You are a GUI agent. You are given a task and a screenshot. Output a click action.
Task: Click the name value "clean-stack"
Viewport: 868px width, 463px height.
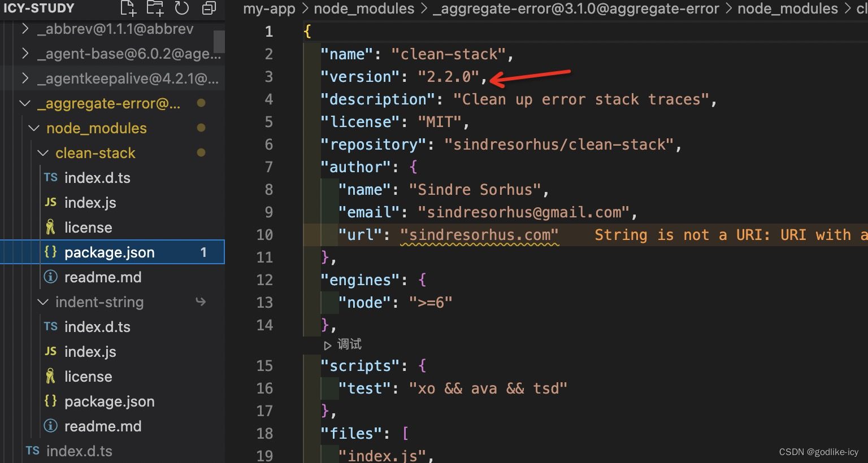point(449,54)
